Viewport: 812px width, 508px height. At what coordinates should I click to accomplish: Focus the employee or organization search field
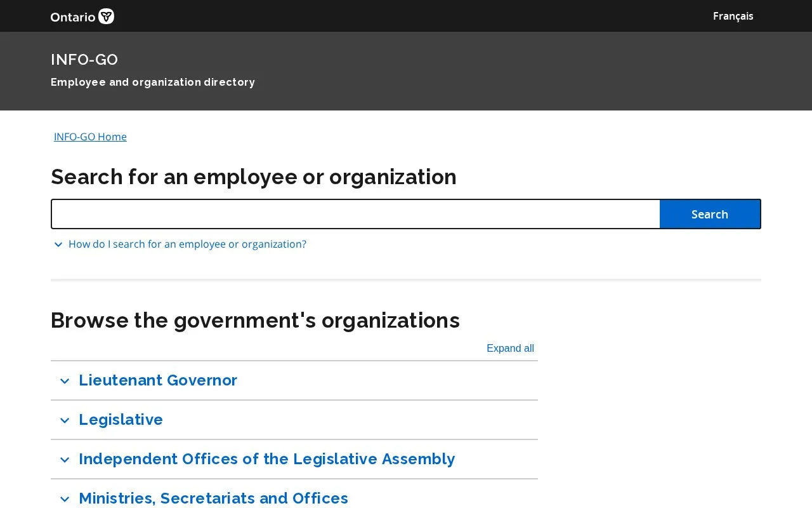(355, 214)
